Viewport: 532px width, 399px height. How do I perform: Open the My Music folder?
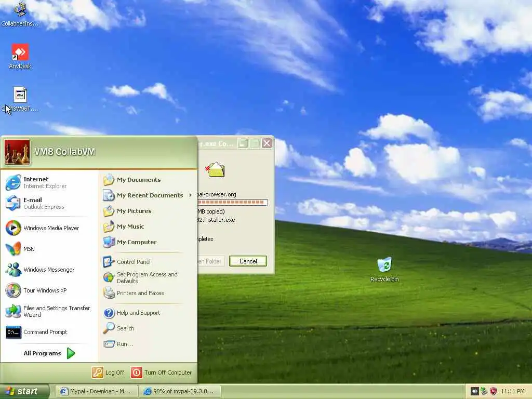pyautogui.click(x=148, y=227)
